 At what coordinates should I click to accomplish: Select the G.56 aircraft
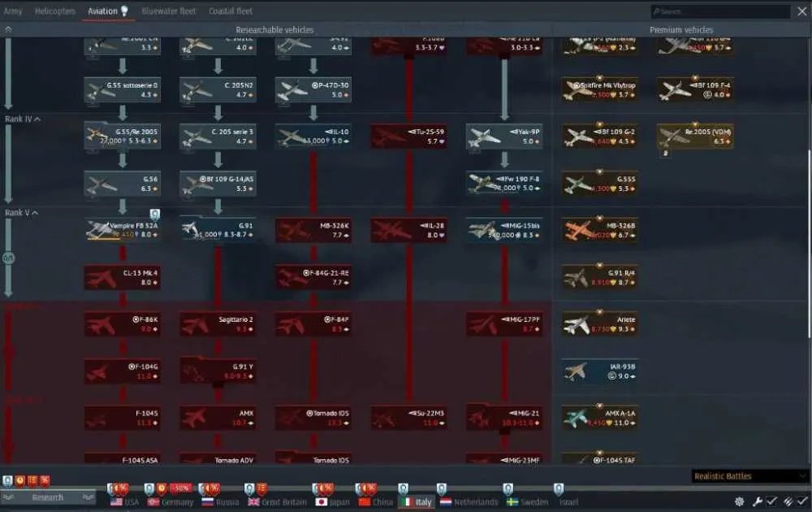(123, 184)
